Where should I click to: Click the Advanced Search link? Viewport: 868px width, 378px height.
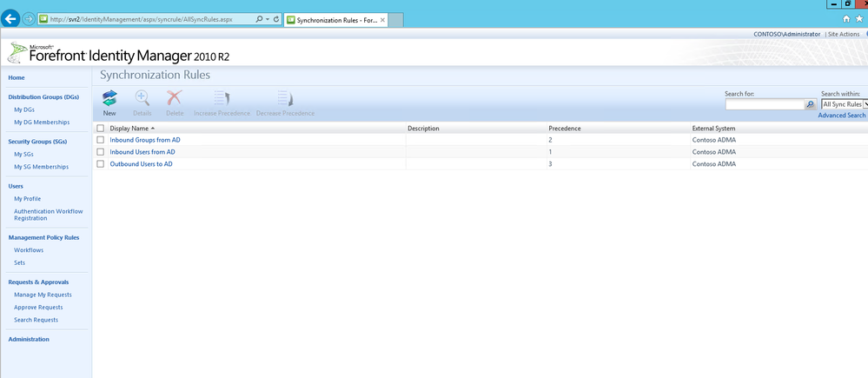coord(842,116)
